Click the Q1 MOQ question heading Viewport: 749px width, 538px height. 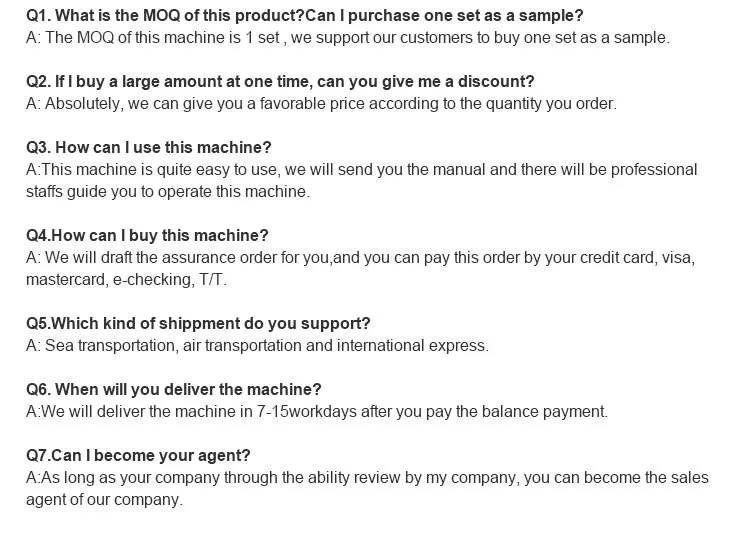coord(304,16)
